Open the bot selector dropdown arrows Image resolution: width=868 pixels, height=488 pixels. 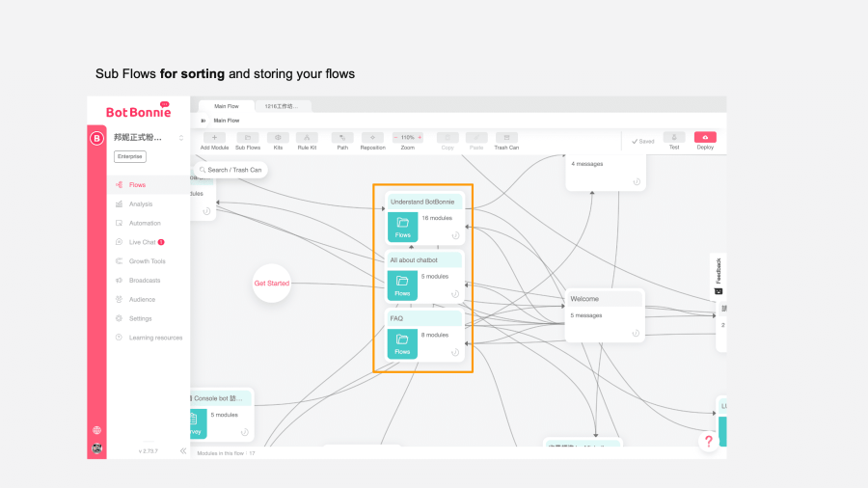click(181, 138)
